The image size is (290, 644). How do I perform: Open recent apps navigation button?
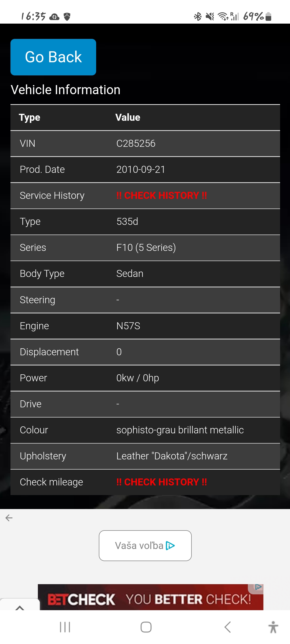(65, 627)
